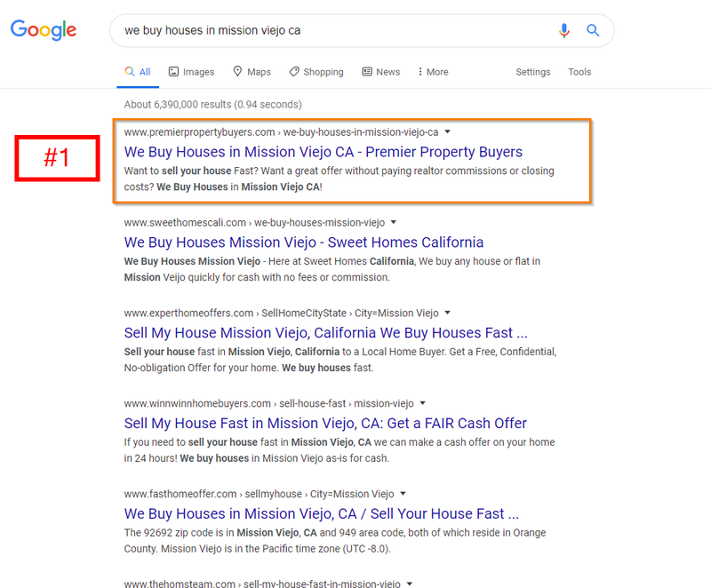
Task: Open the FAIR Cash Offer result link
Action: 325,423
